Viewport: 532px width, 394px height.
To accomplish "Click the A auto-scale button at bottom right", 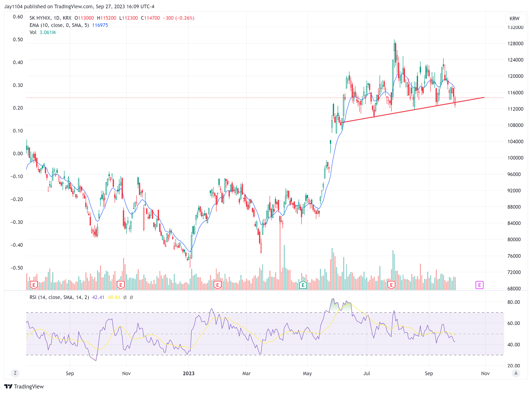I will 516,373.
